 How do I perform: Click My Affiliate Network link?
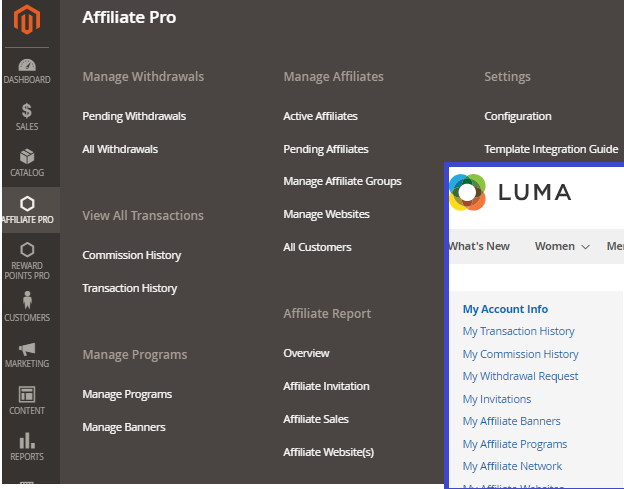coord(512,466)
